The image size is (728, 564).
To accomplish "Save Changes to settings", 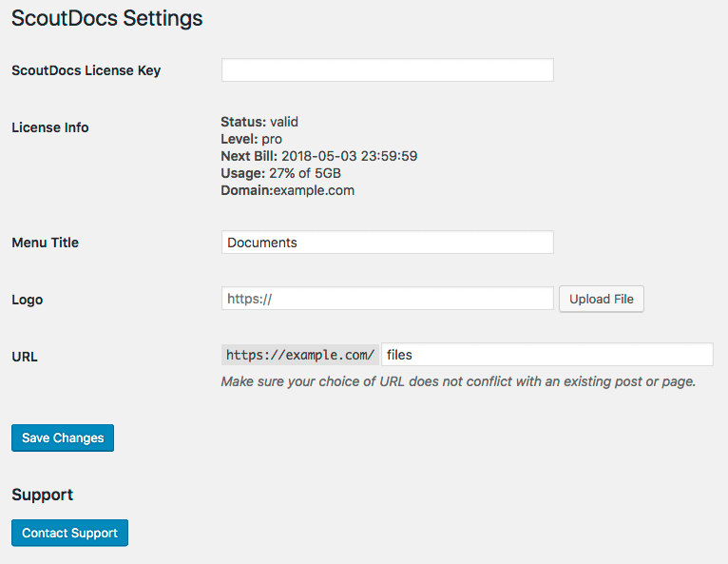I will [63, 438].
